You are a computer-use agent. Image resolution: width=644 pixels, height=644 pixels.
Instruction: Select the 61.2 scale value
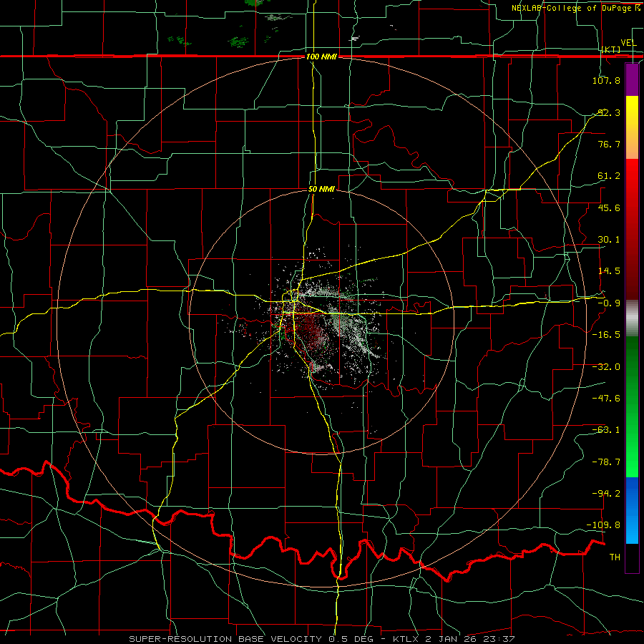pyautogui.click(x=608, y=176)
